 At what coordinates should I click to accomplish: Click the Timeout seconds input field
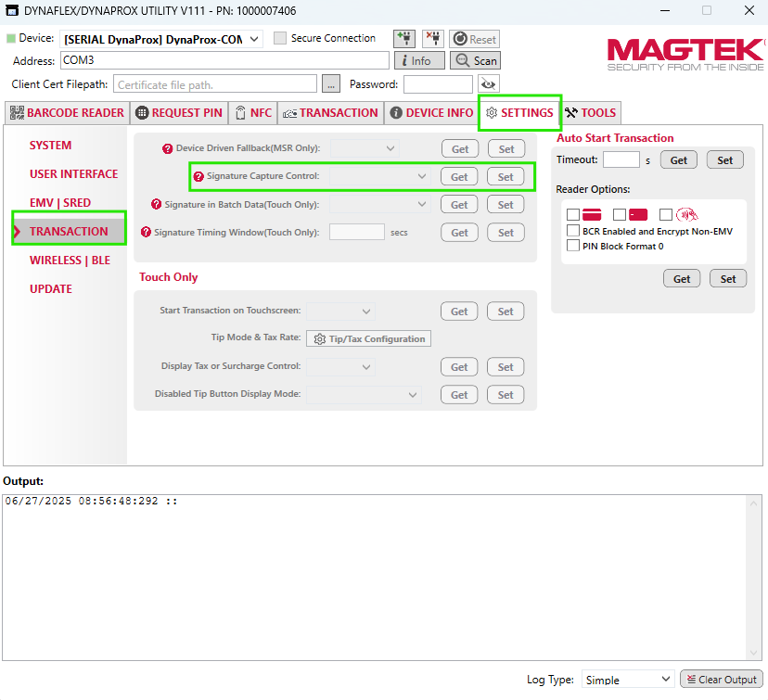[621, 159]
